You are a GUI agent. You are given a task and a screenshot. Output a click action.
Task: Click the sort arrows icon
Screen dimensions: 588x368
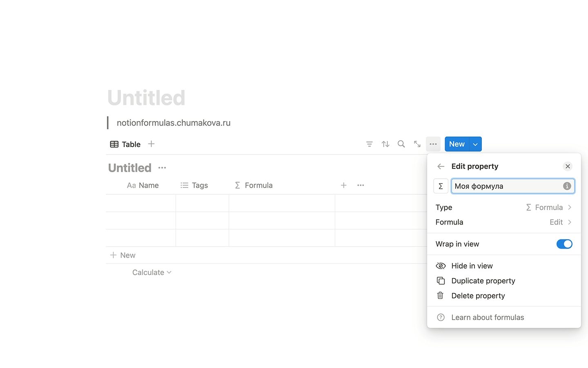tap(385, 144)
